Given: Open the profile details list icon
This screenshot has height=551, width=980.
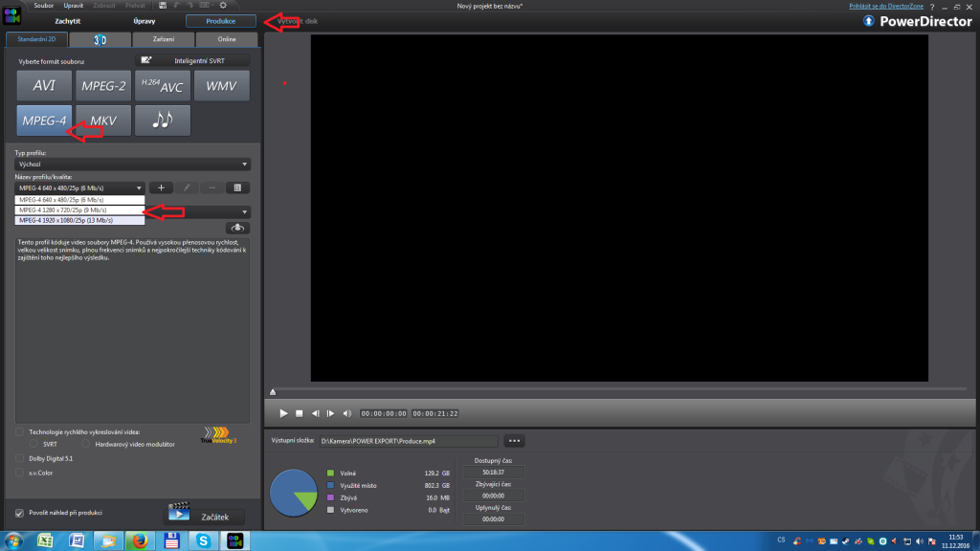Looking at the screenshot, I should [238, 188].
